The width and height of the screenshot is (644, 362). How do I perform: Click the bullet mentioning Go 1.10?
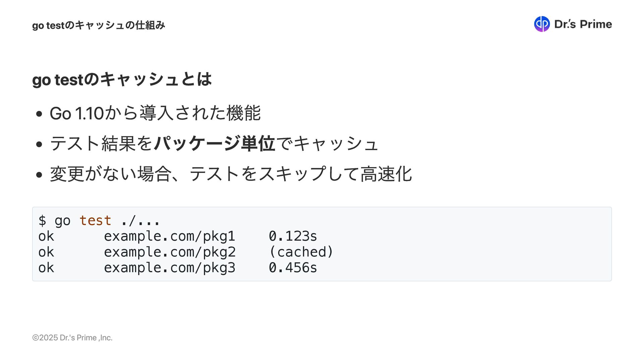[155, 113]
